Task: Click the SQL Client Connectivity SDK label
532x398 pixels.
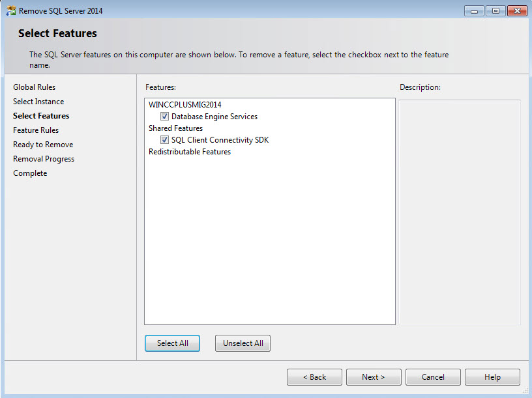Action: [x=220, y=139]
